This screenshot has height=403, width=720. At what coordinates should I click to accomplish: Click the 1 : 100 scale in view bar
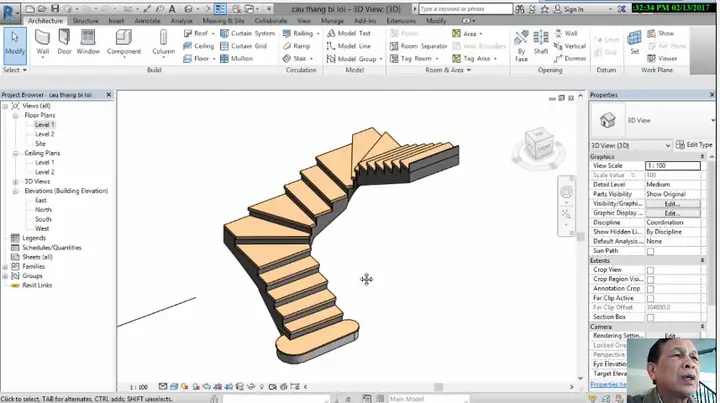(138, 387)
